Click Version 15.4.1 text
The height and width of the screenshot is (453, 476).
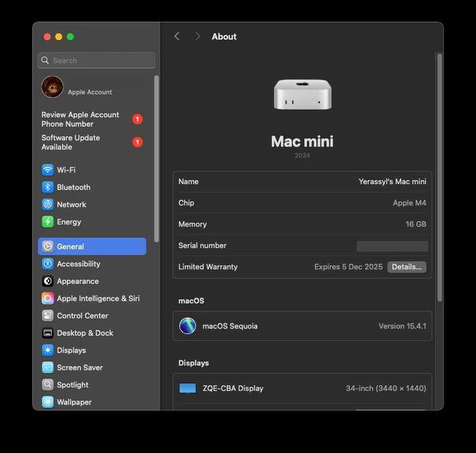(402, 326)
